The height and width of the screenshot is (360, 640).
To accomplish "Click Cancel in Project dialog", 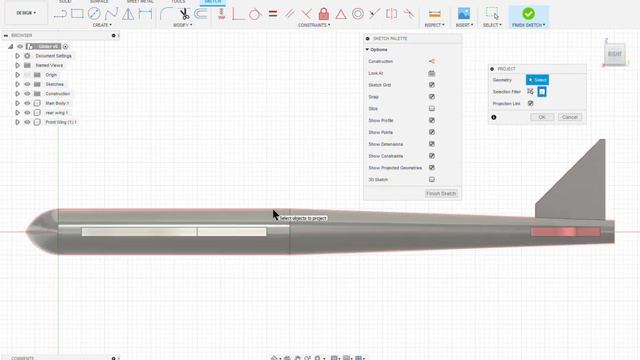I will (569, 117).
